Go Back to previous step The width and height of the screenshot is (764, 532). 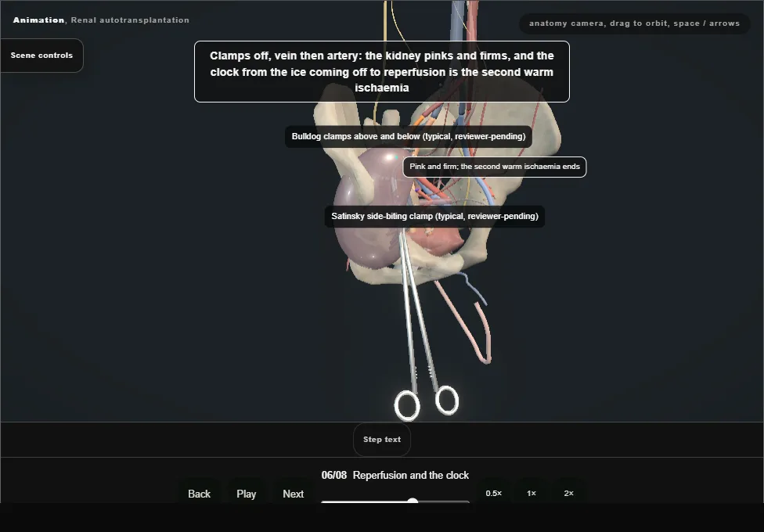click(x=200, y=494)
